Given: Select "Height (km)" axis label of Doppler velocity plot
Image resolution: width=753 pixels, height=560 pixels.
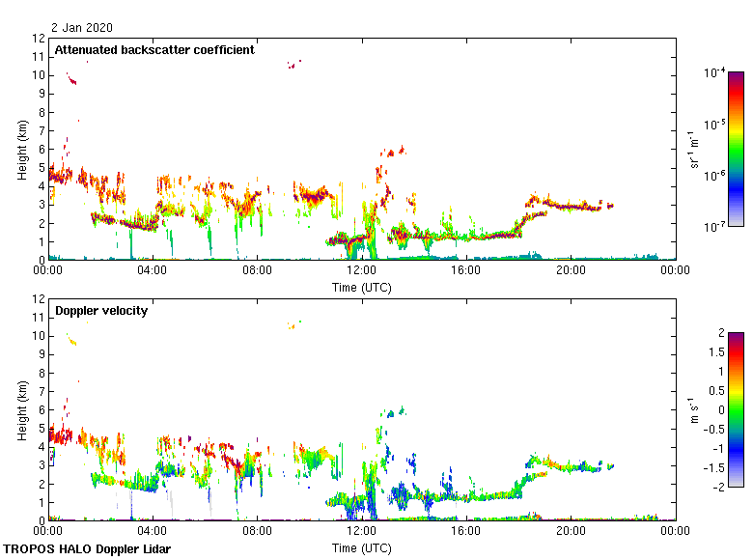Looking at the screenshot, I should pyautogui.click(x=22, y=409).
